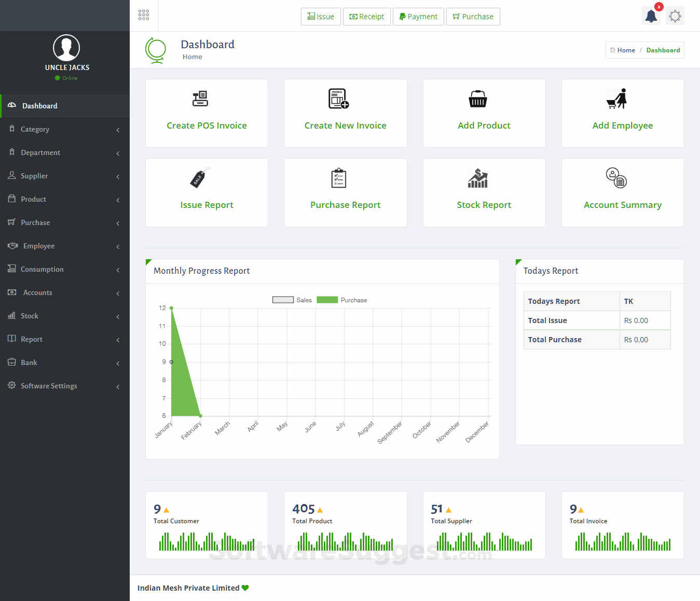700x601 pixels.
Task: Expand the Category sidebar menu
Action: pyautogui.click(x=65, y=129)
